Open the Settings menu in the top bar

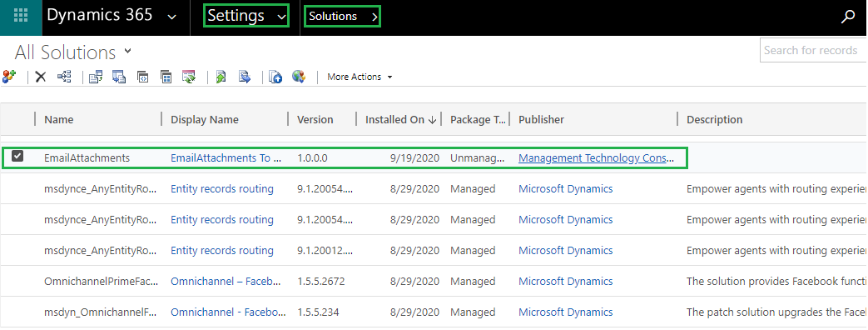pos(246,16)
